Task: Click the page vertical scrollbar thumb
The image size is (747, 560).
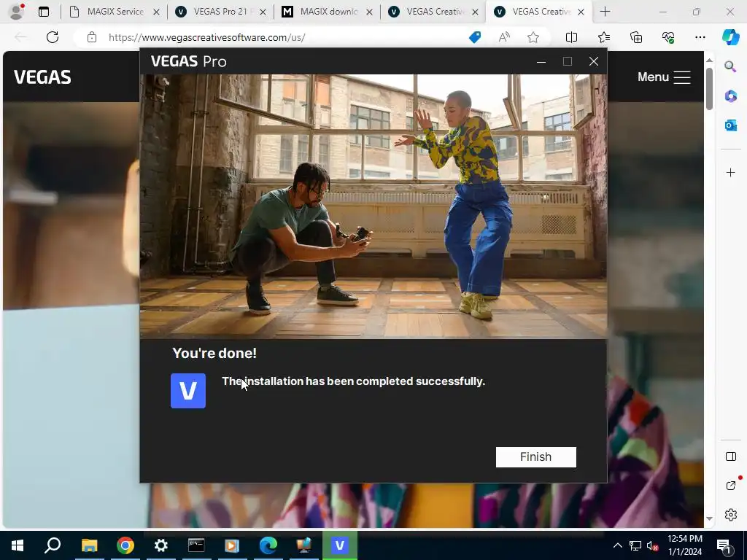Action: (x=709, y=88)
